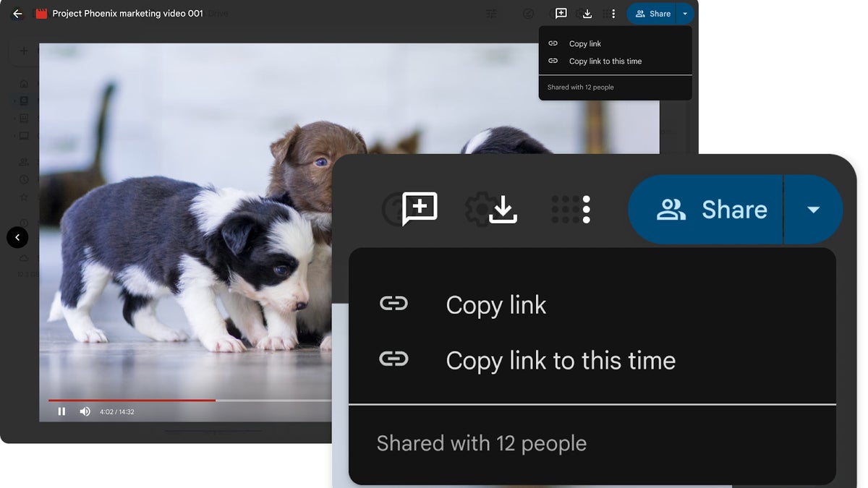
Task: Select the enlarged "Copy link" entry
Action: 495,305
